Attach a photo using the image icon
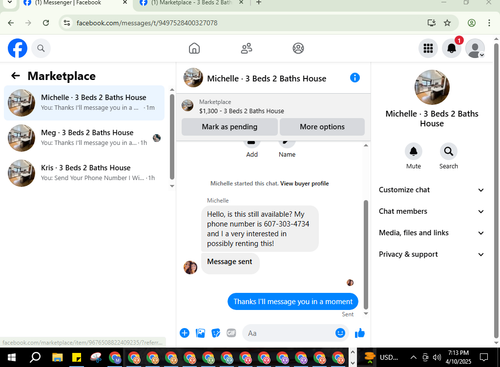This screenshot has height=367, width=500. (x=200, y=333)
